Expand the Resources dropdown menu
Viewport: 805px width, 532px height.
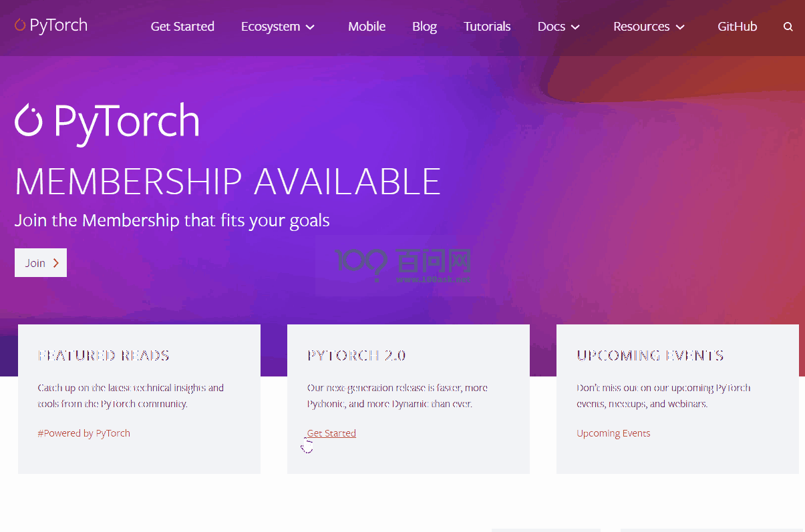(x=649, y=27)
